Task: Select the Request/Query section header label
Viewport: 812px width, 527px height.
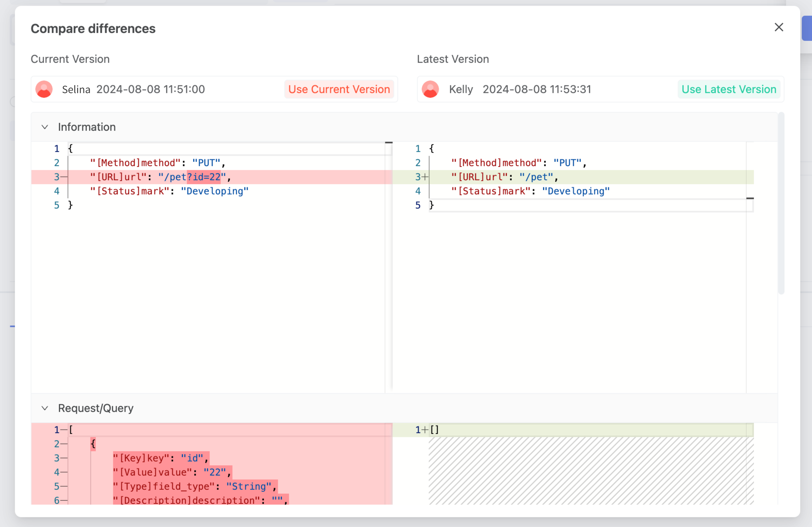Action: (x=96, y=408)
